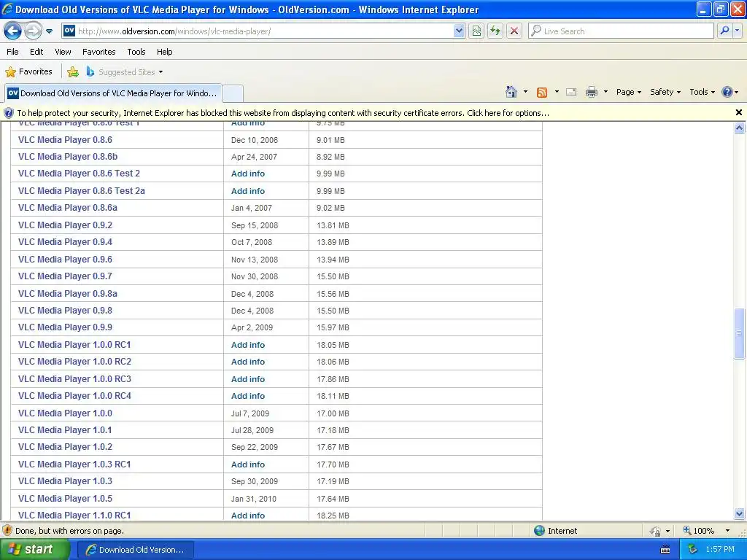Expand the Home button dropdown arrow
Screen dimensions: 747x560
point(525,92)
